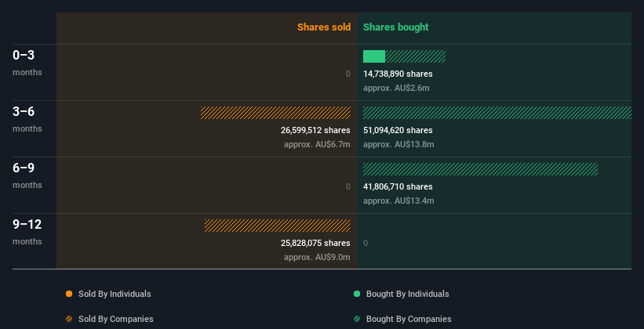Click the Bought By Individuals green legend dot
Screen dimensions: 644x329
click(357, 294)
